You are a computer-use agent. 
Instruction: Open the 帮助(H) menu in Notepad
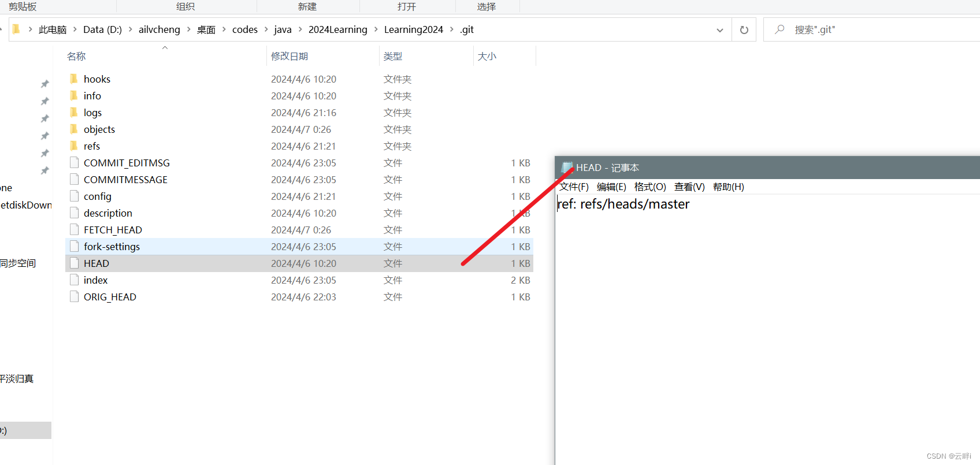(729, 187)
